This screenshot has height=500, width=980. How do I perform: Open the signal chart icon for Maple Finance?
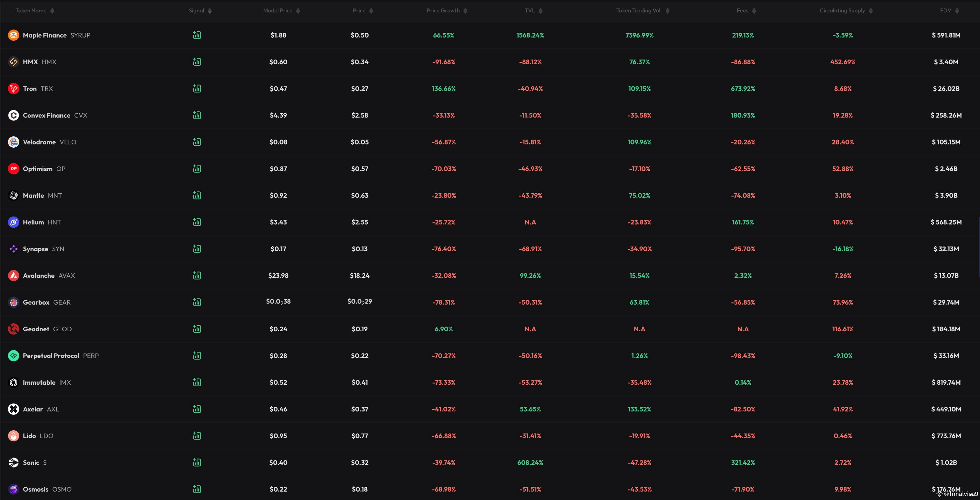(x=197, y=35)
